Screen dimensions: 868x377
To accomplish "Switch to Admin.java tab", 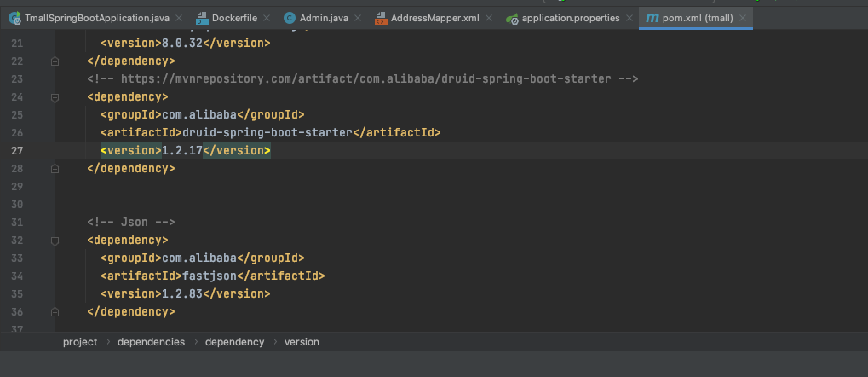I will click(x=324, y=18).
